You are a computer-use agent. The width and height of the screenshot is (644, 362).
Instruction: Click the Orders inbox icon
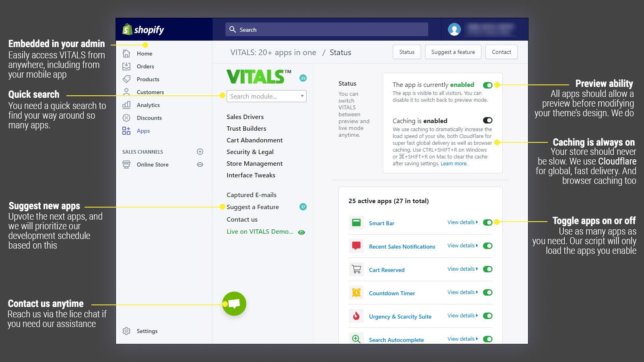click(x=126, y=66)
